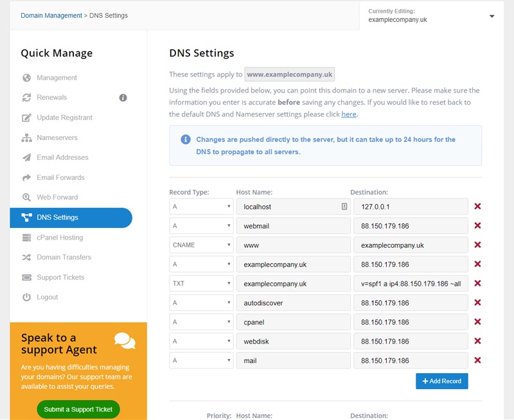Go to Email Addresses
This screenshot has width=514, height=420.
[x=62, y=157]
